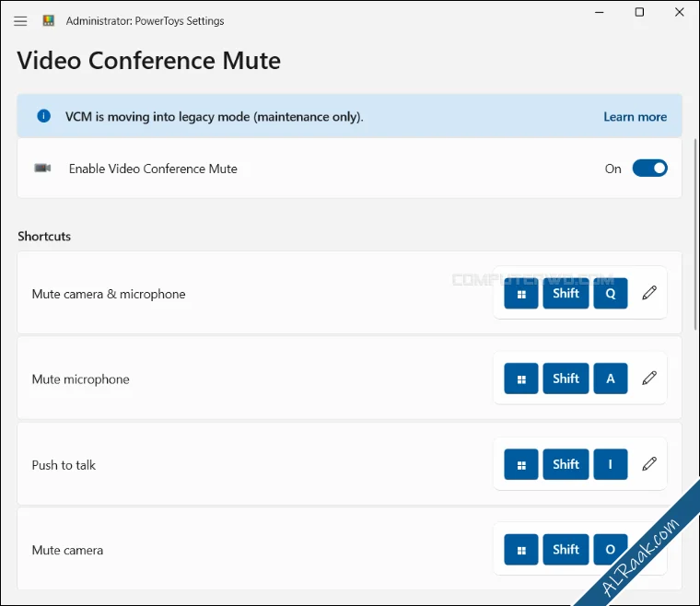Screen dimensions: 700x606
Task: Click Windows key in Push to talk shortcut
Action: [x=521, y=464]
